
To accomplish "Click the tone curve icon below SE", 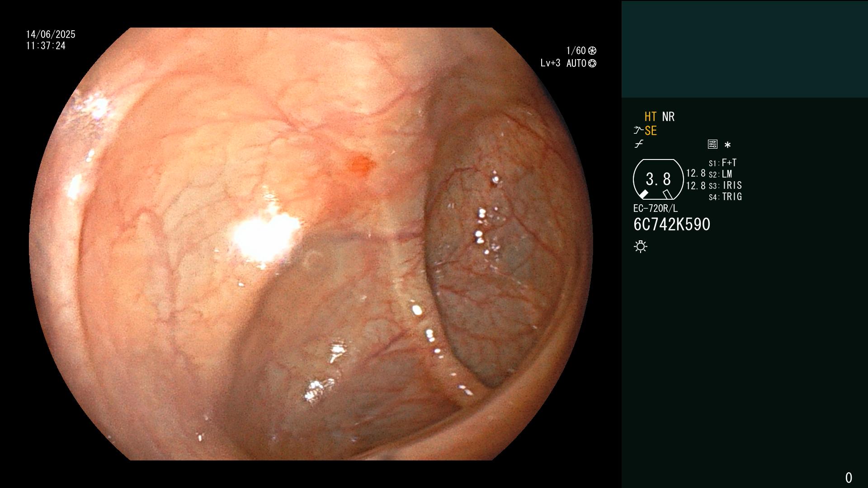I will click(639, 144).
